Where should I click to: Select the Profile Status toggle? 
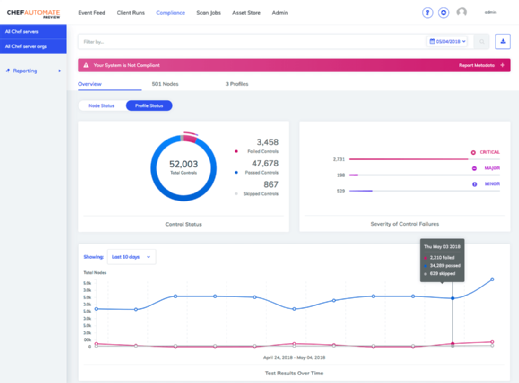click(x=149, y=106)
